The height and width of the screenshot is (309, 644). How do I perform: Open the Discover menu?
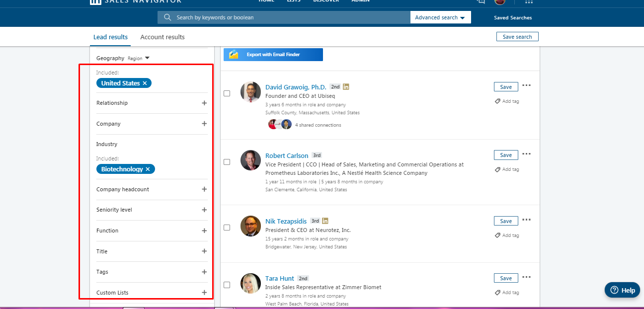(325, 2)
